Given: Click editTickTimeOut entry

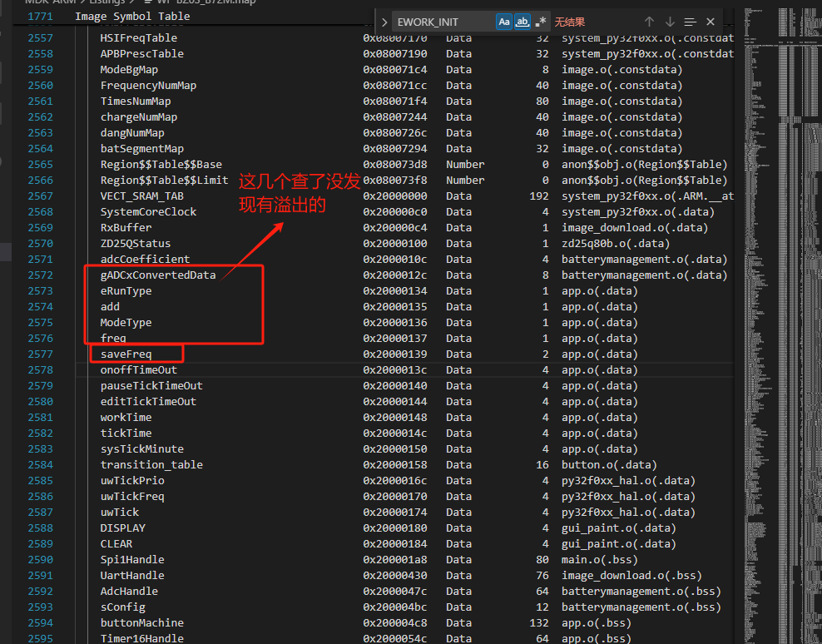Looking at the screenshot, I should [x=148, y=401].
